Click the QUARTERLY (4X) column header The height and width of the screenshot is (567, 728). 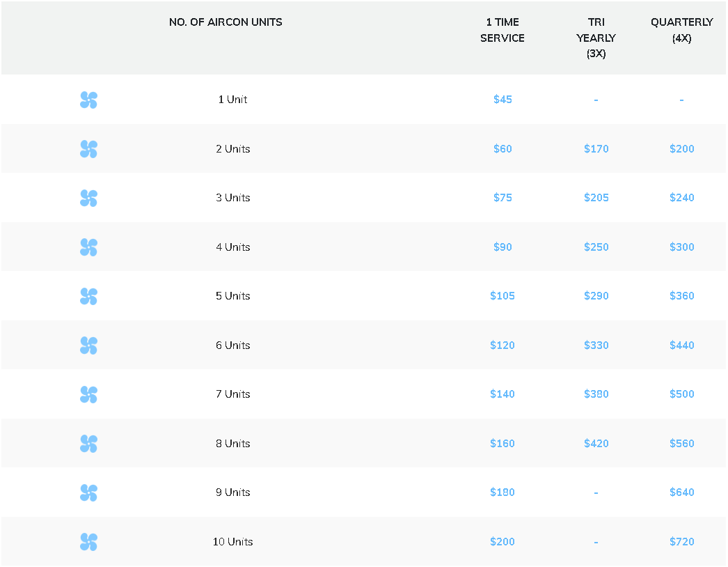click(681, 30)
